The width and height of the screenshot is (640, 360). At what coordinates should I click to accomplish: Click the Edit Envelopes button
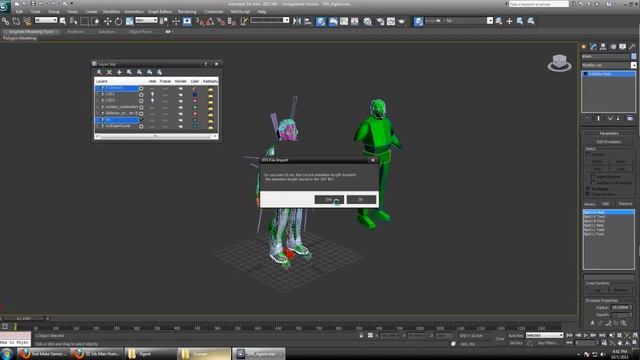(x=609, y=142)
